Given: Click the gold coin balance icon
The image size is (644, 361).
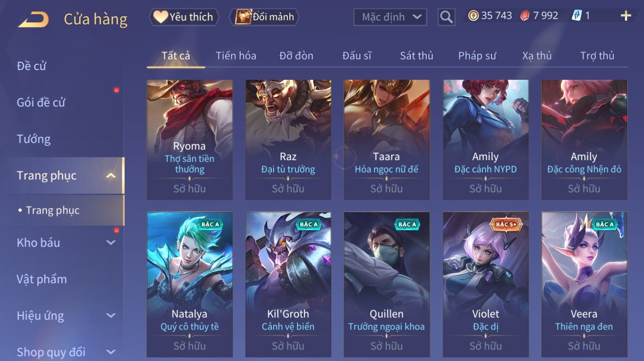Looking at the screenshot, I should pyautogui.click(x=473, y=16).
